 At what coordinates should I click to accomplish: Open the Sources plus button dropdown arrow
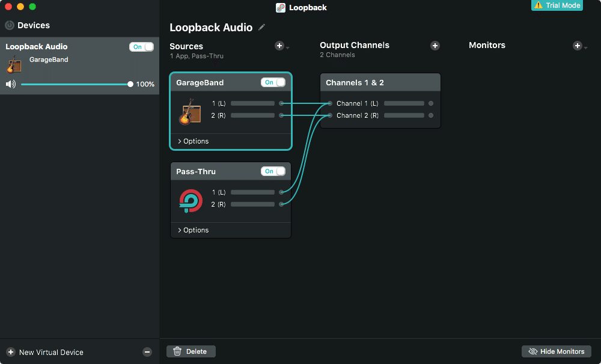tap(287, 48)
